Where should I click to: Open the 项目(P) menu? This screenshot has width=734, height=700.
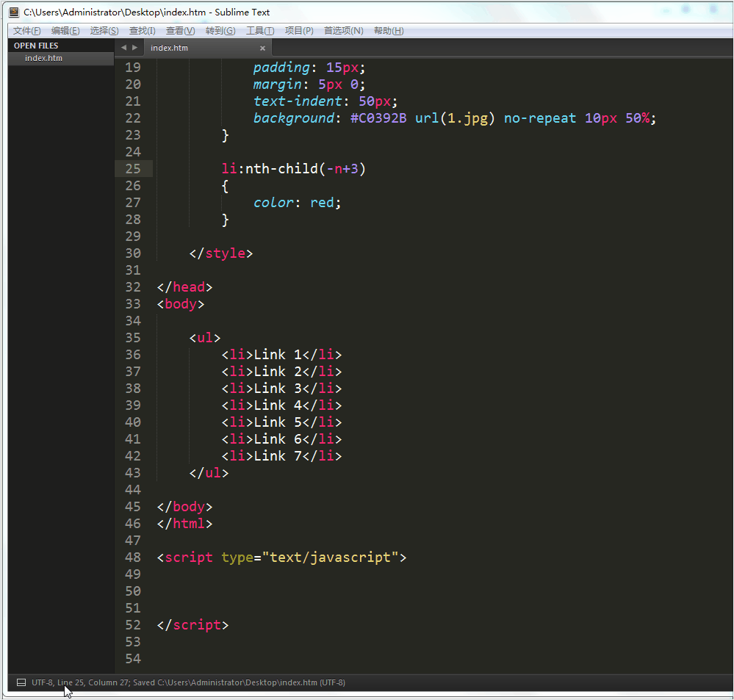[x=299, y=31]
